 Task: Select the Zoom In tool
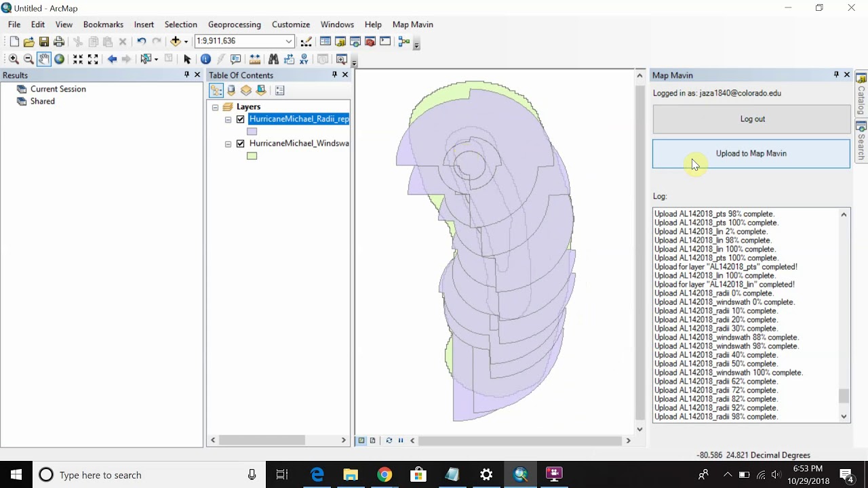14,60
